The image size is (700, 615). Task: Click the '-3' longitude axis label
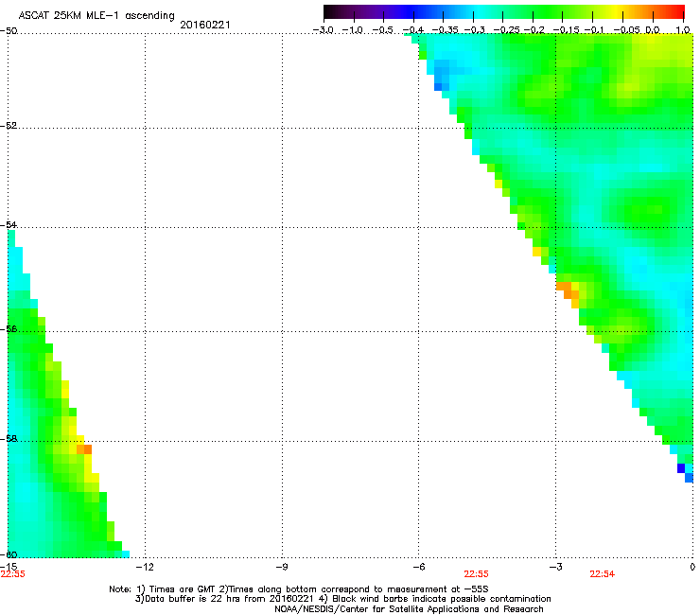555,567
